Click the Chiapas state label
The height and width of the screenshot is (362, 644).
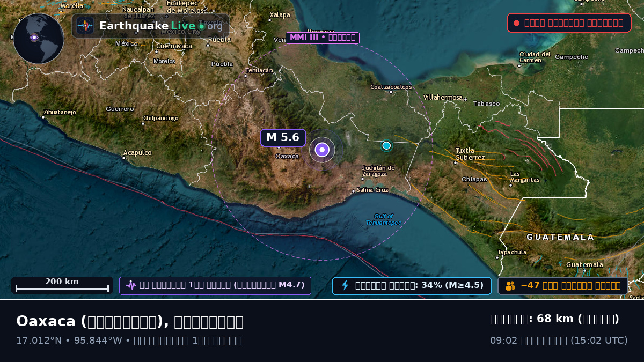pos(474,179)
